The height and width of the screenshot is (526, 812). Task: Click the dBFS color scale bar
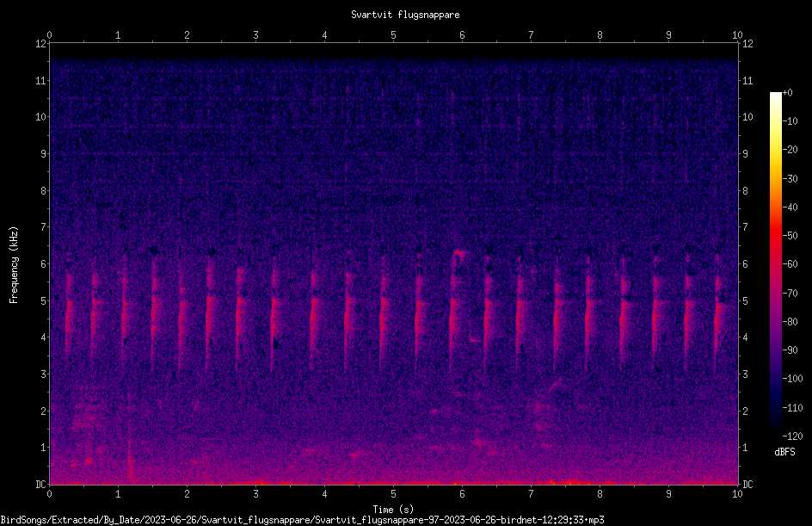(x=775, y=263)
